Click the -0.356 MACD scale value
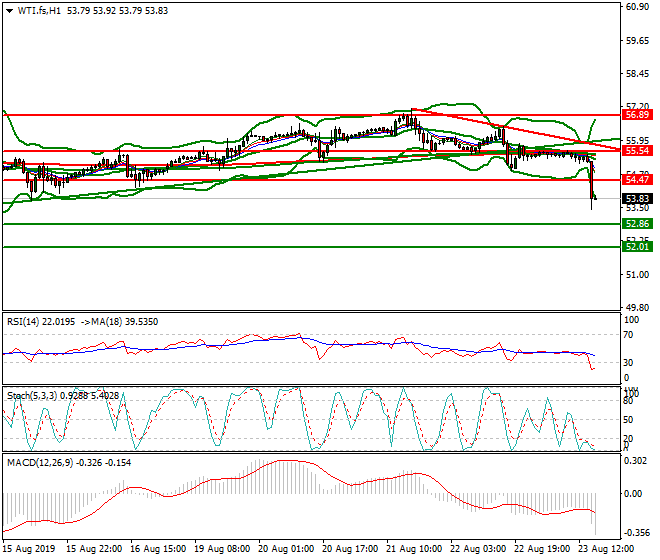This screenshot has height=560, width=660. pyautogui.click(x=635, y=533)
